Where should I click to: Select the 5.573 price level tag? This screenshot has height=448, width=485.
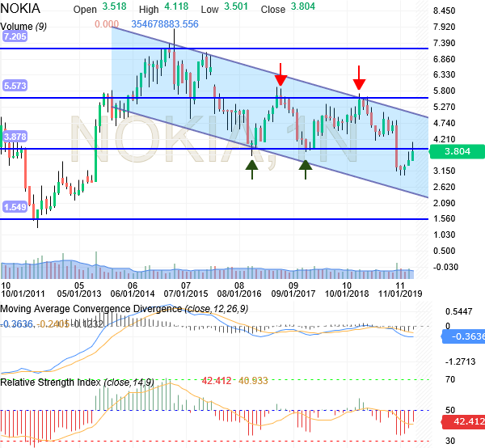15,86
